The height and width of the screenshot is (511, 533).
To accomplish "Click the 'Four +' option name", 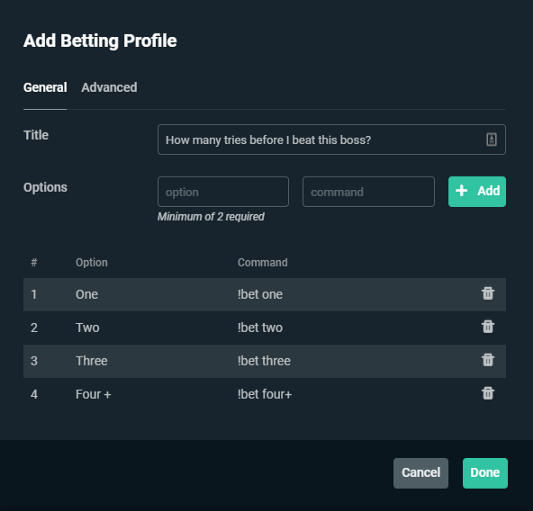I will (x=93, y=394).
